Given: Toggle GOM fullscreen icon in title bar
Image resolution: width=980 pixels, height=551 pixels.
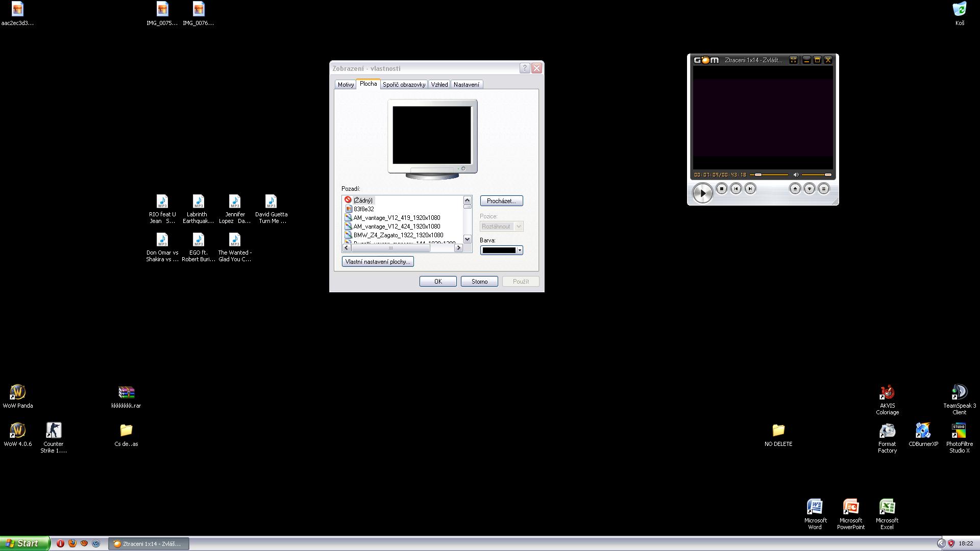Looking at the screenshot, I should click(793, 60).
